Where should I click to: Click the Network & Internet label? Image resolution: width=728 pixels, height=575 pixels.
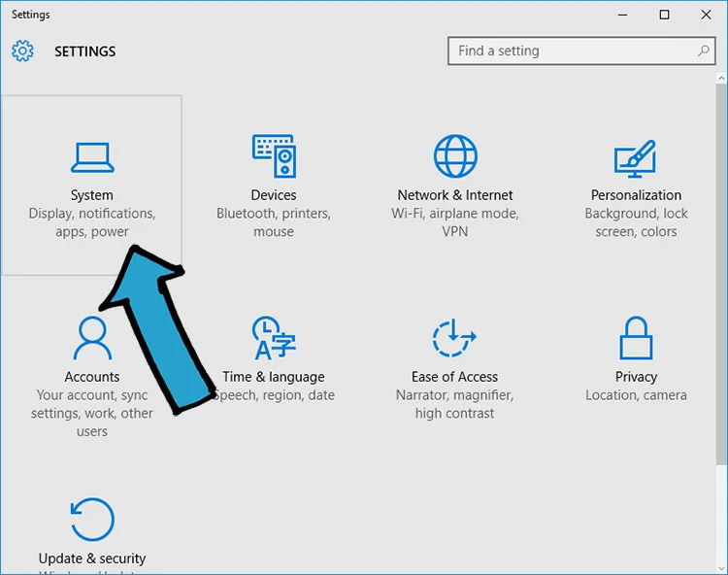click(455, 195)
